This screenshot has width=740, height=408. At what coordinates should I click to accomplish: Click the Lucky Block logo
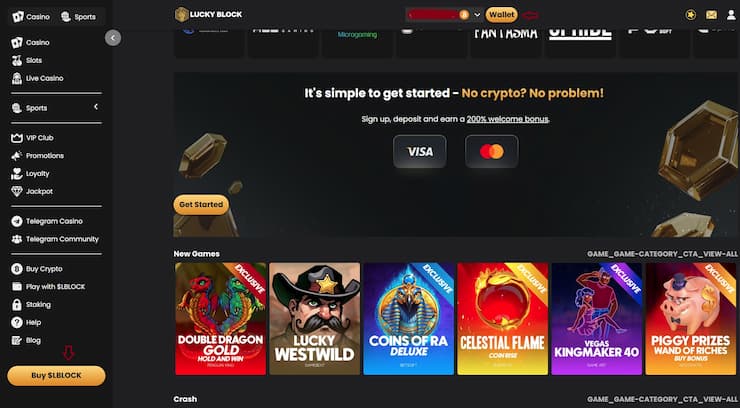coord(209,15)
